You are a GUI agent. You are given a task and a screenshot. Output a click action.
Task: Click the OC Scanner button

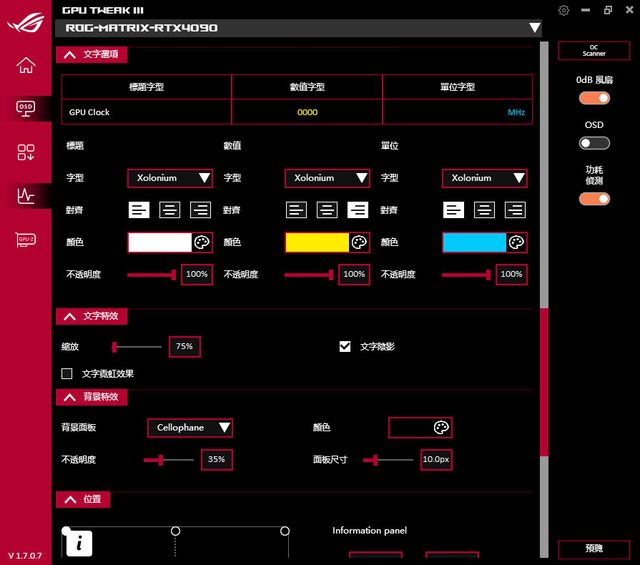click(x=593, y=50)
